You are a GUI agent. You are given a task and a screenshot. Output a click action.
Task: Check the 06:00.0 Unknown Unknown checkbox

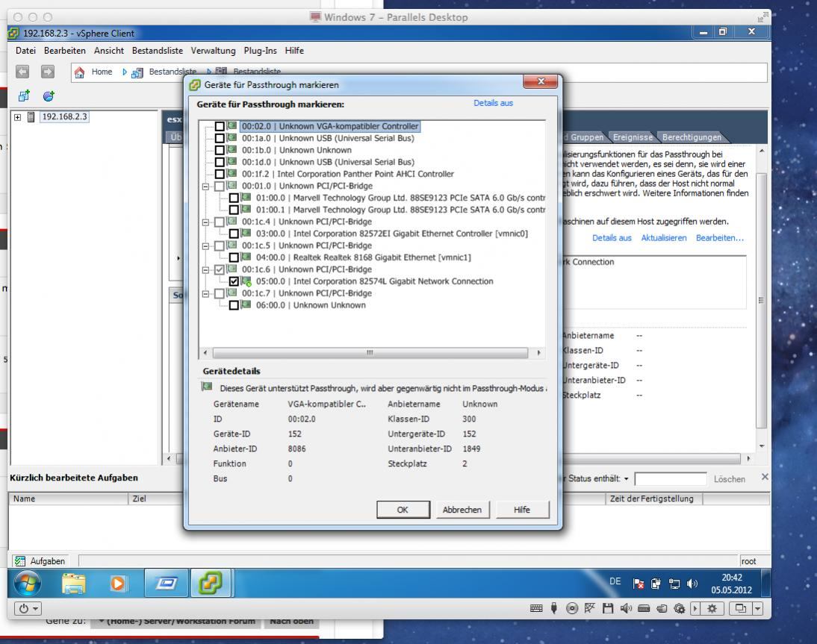click(x=234, y=306)
